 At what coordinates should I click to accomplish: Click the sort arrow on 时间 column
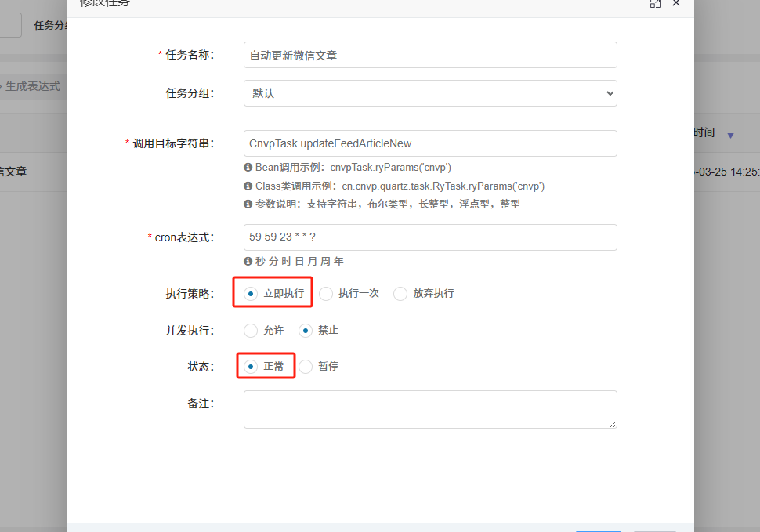tap(730, 136)
